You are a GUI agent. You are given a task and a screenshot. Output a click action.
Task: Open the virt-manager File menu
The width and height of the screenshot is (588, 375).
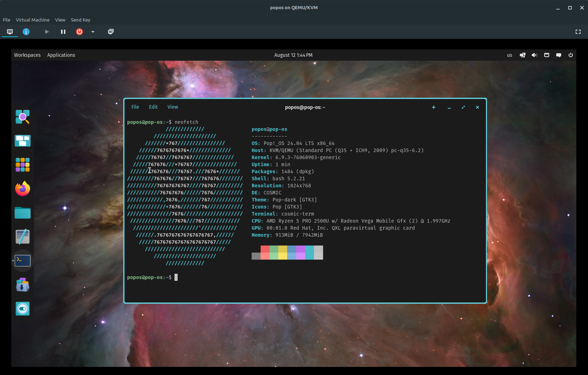coord(6,20)
